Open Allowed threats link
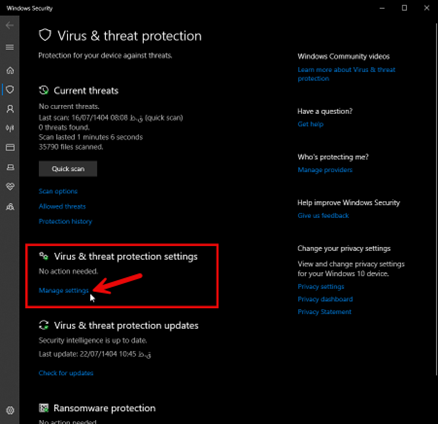This screenshot has width=438, height=424. tap(62, 206)
